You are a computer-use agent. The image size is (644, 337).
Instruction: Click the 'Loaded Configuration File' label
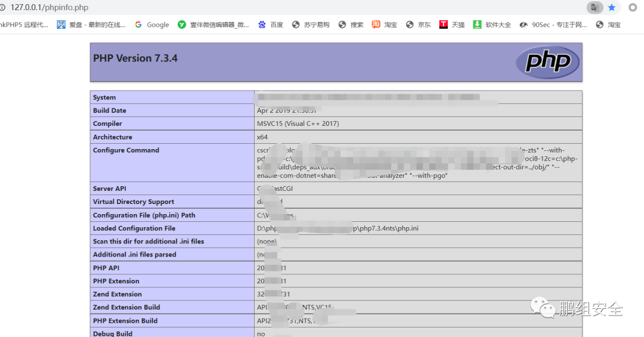click(134, 228)
